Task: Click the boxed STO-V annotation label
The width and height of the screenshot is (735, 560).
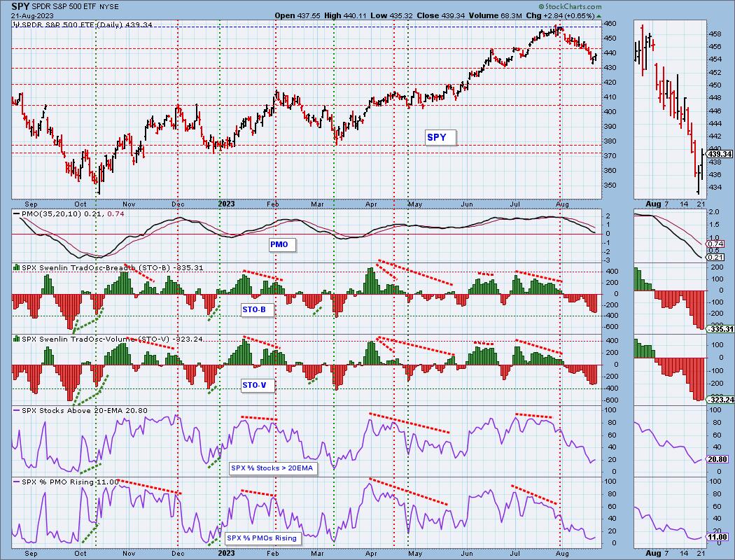Action: tap(257, 386)
